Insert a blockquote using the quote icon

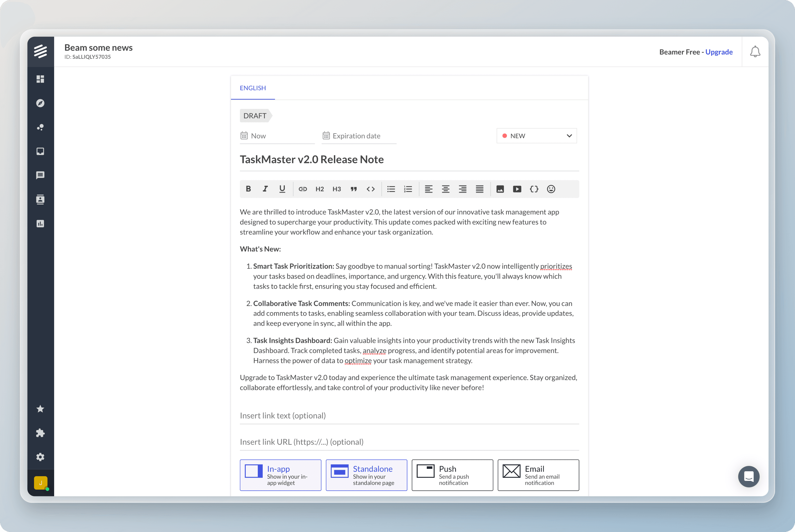pos(353,189)
